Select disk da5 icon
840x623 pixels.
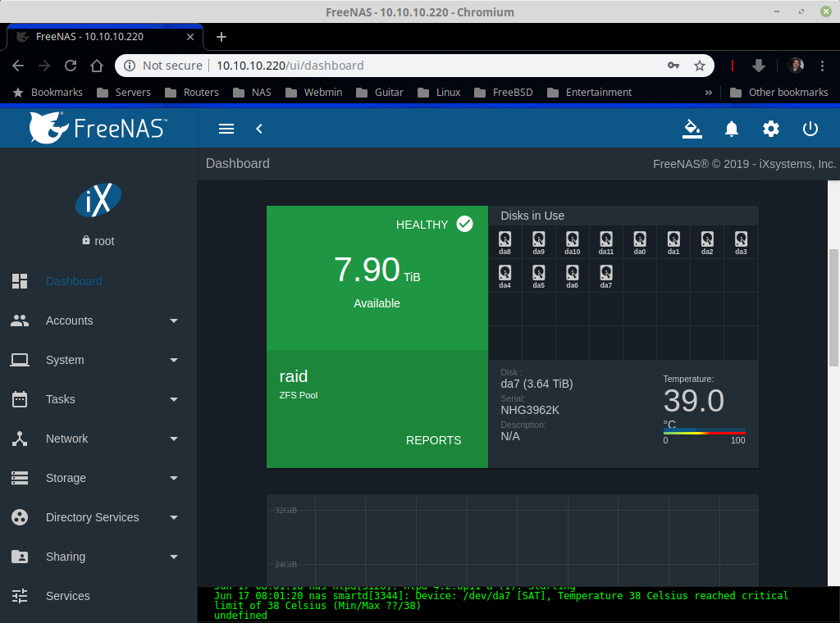[x=538, y=276]
